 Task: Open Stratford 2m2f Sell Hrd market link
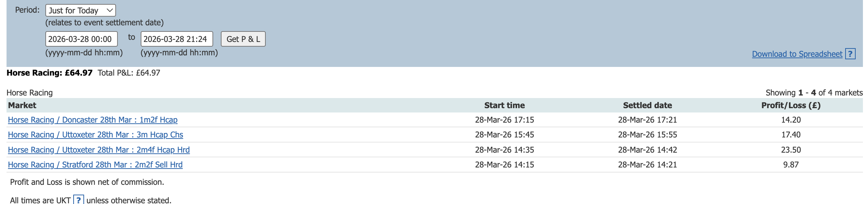coord(95,165)
